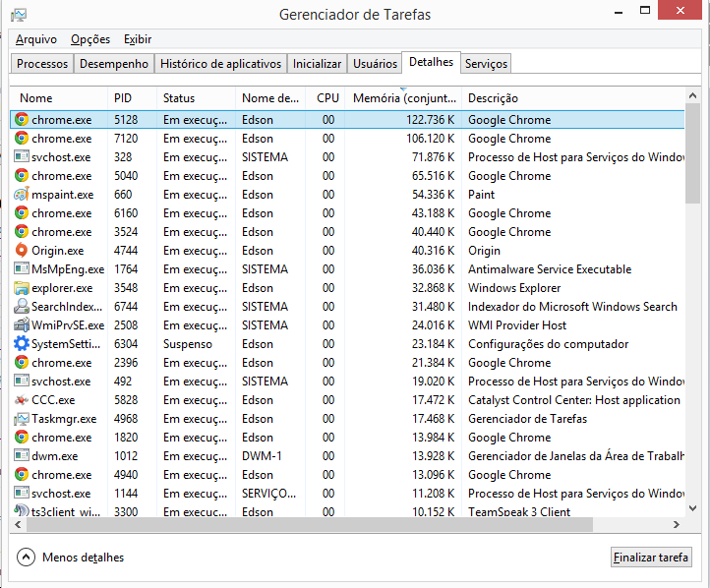This screenshot has width=710, height=588.
Task: Select the explorer.exe folder icon
Action: [x=22, y=288]
